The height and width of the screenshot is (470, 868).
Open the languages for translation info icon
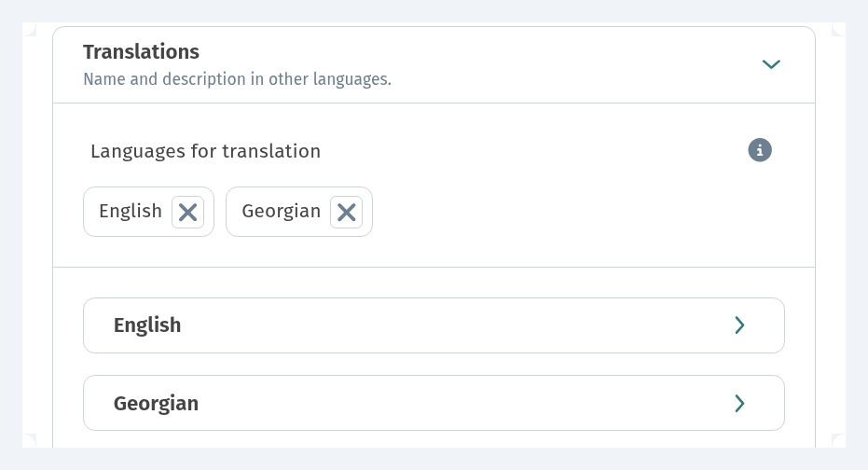pyautogui.click(x=760, y=150)
